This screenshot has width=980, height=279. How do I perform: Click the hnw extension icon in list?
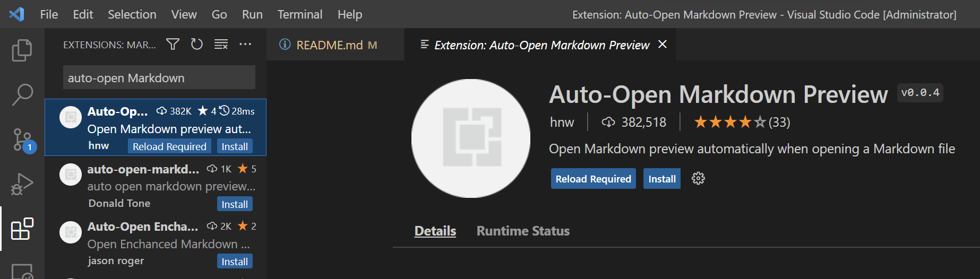71,117
